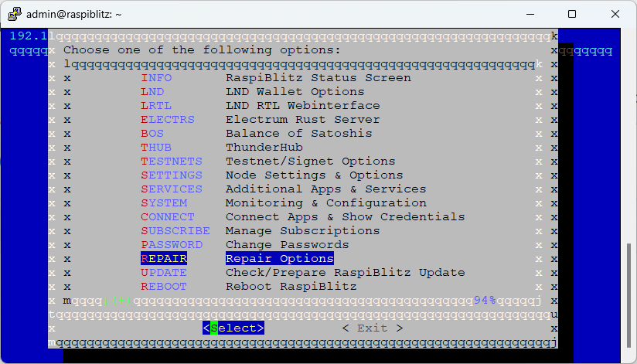Pick the BOS menu entry

coord(152,133)
